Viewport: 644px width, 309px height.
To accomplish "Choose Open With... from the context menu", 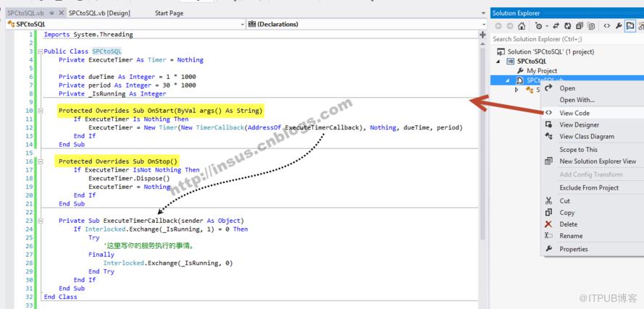I will pos(593,100).
